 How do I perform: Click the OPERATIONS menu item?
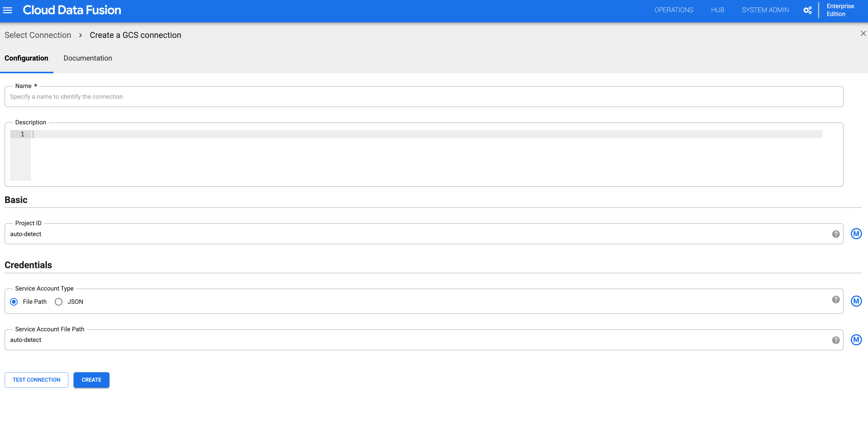[x=673, y=10]
